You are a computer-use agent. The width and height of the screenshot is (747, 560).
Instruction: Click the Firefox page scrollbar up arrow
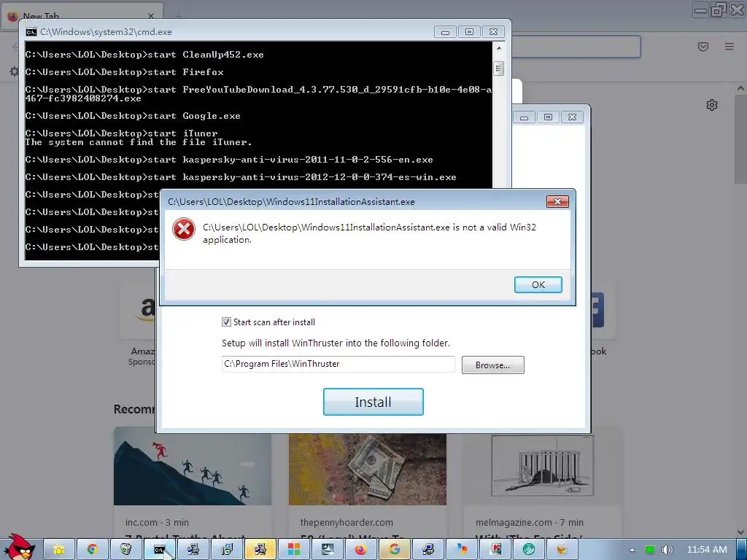[x=740, y=88]
